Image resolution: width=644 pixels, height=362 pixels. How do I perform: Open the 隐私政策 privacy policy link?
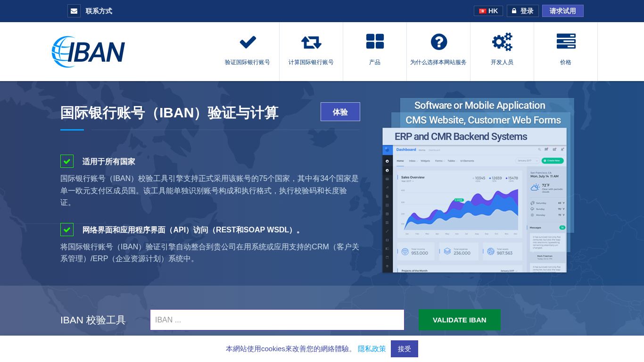tap(372, 349)
